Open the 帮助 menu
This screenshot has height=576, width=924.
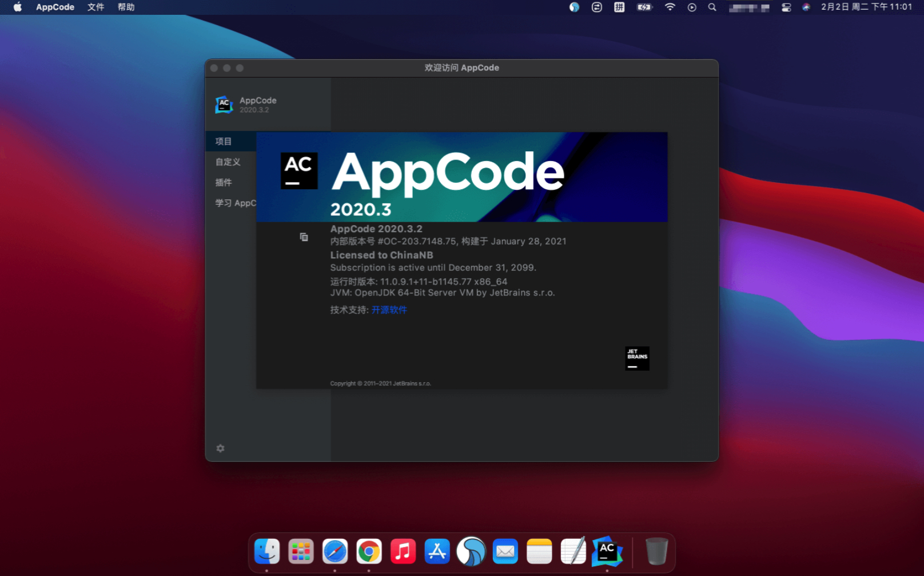(126, 7)
